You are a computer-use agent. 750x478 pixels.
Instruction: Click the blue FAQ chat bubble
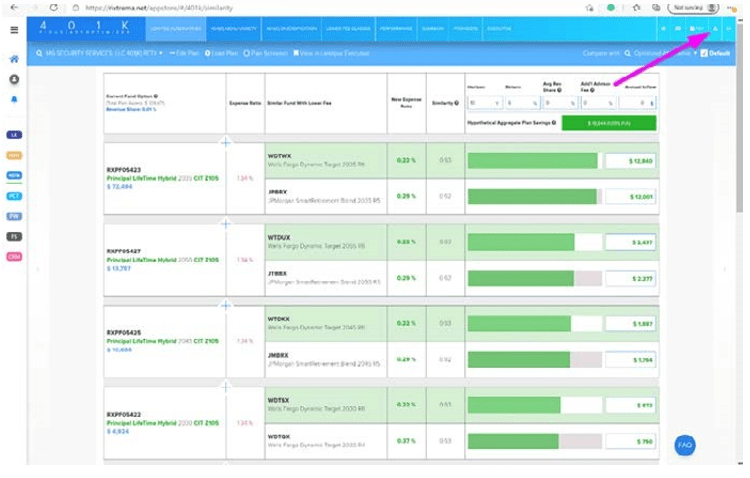(x=684, y=445)
